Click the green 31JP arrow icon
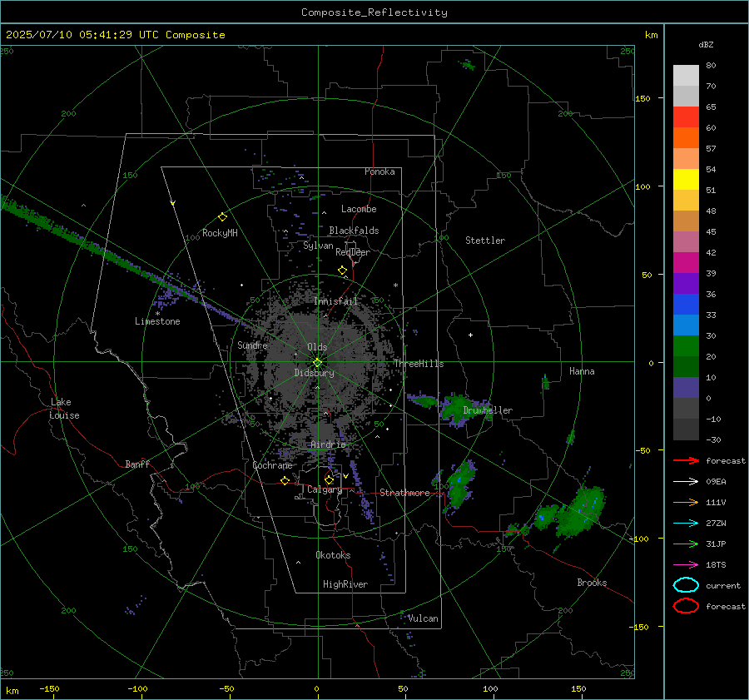 [x=686, y=544]
